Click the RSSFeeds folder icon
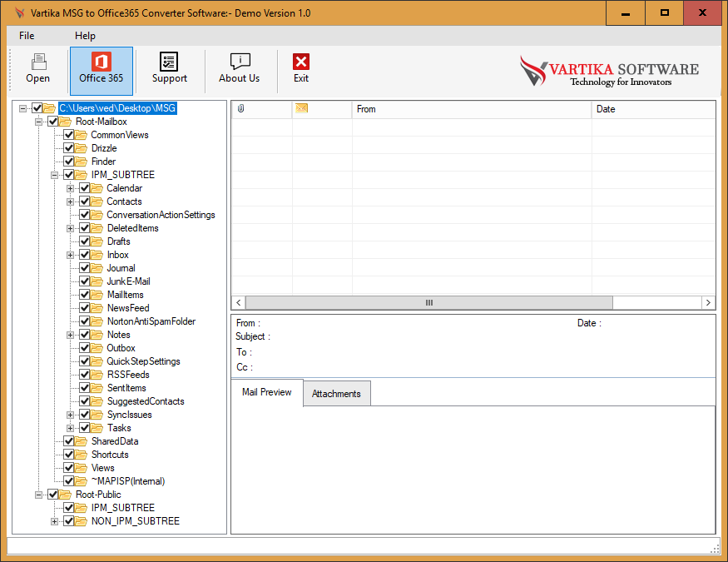The height and width of the screenshot is (562, 728). (97, 375)
